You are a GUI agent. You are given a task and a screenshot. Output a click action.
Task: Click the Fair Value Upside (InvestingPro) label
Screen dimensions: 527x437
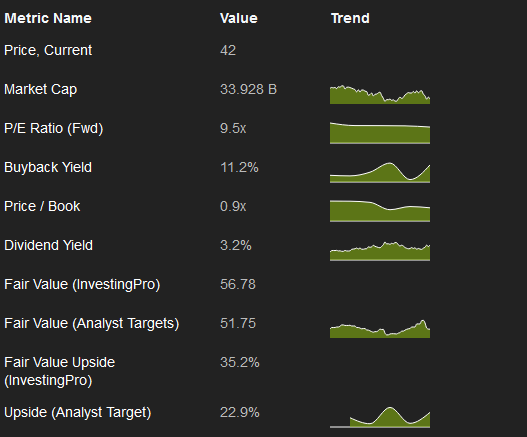[59, 371]
